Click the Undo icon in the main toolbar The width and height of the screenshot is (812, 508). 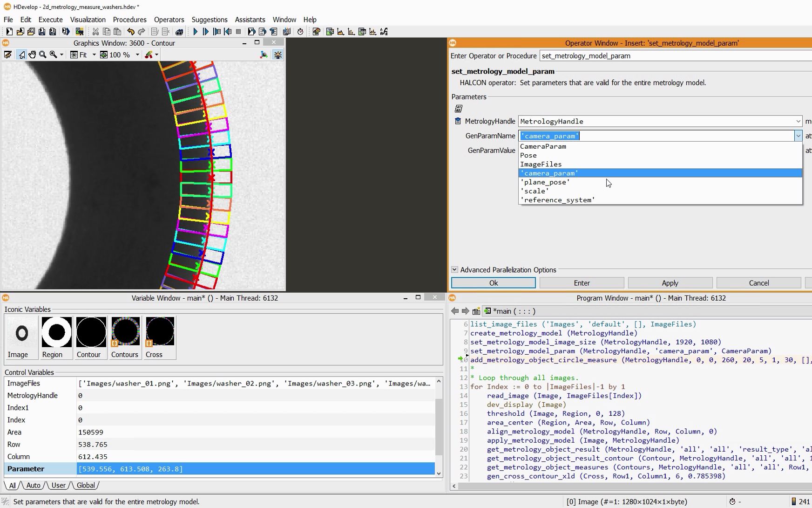click(131, 32)
